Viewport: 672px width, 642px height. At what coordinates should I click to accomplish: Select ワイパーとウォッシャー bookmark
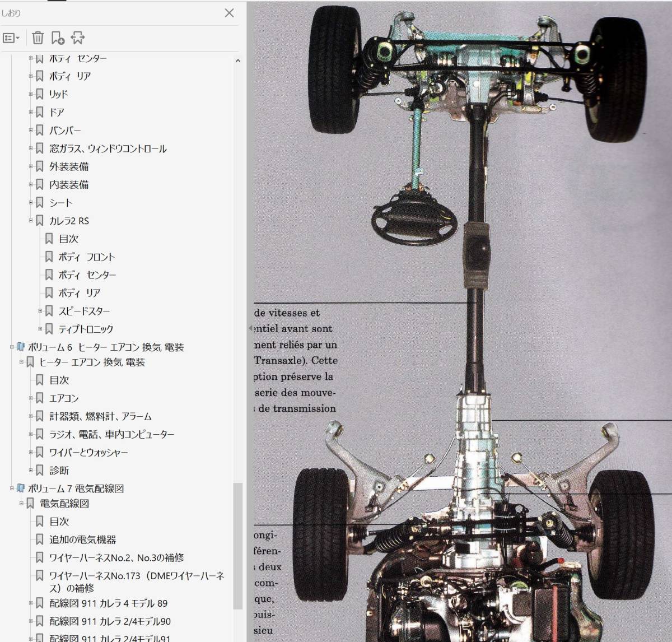pyautogui.click(x=88, y=452)
